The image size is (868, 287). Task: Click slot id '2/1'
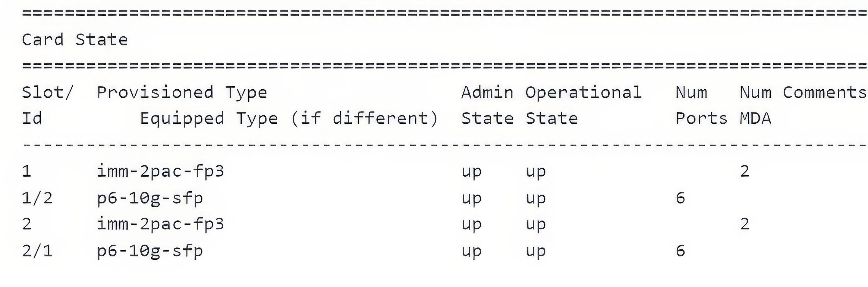[37, 251]
